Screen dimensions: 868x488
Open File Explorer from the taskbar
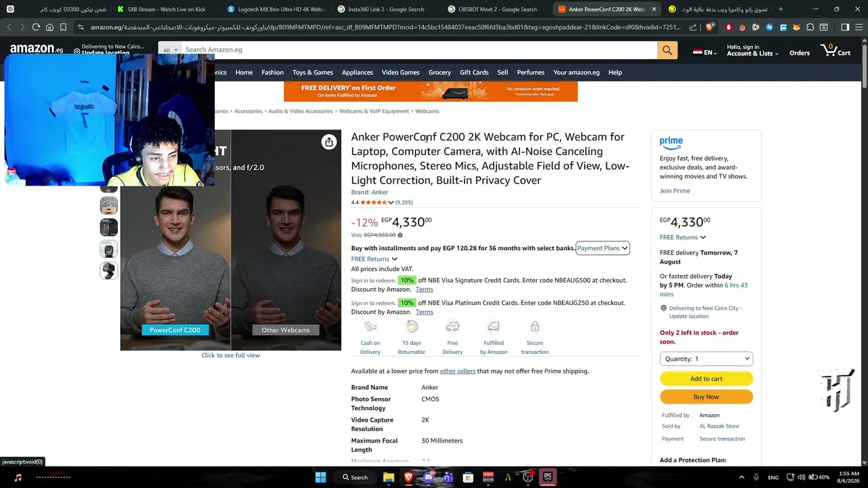point(389,477)
